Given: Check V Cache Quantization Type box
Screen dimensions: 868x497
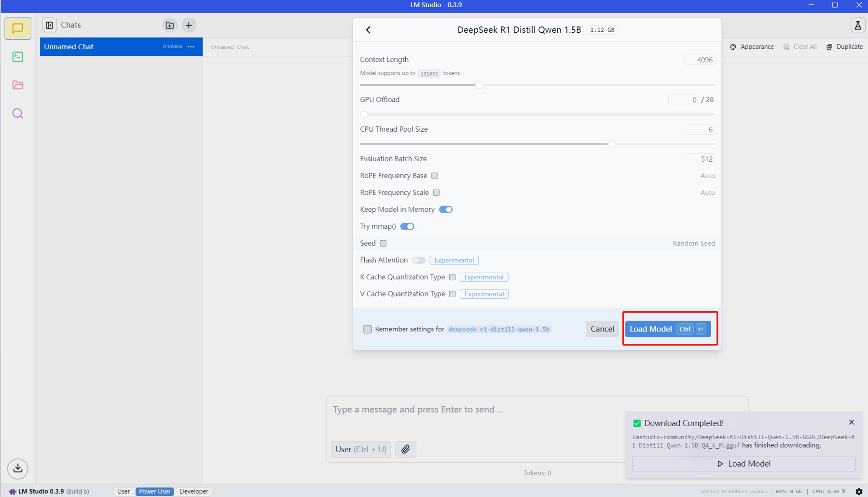Looking at the screenshot, I should point(452,294).
